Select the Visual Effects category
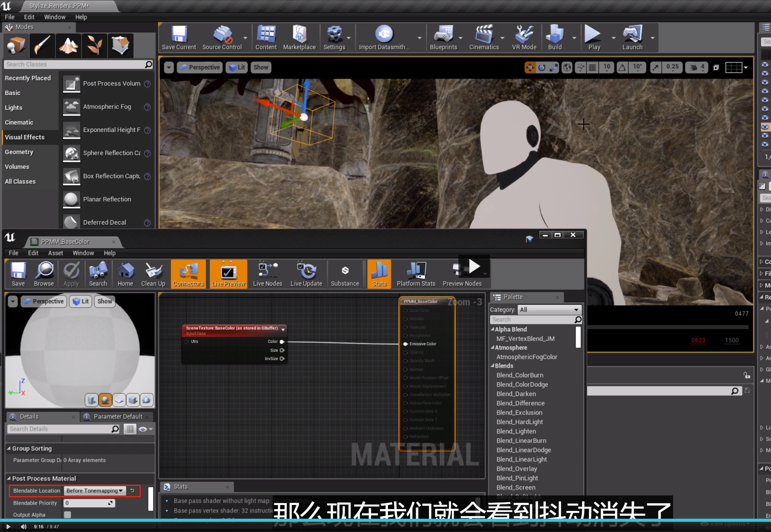 click(25, 137)
